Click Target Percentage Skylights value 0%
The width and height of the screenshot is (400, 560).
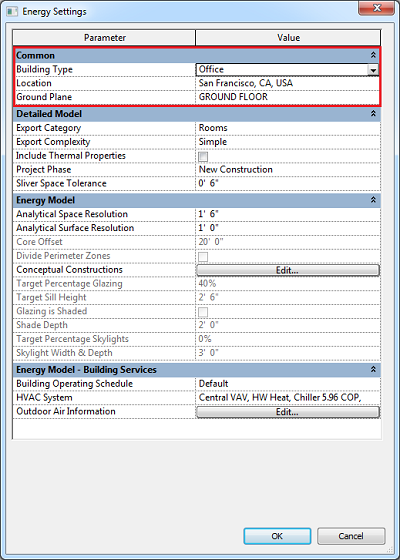pyautogui.click(x=288, y=339)
